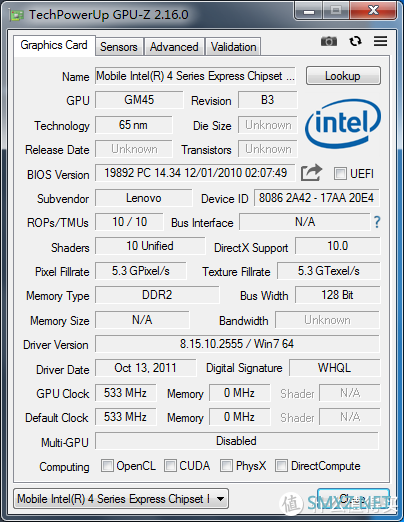This screenshot has height=522, width=404.
Task: Click the ROPs/TMUs field showing 10 / 10
Action: click(129, 222)
